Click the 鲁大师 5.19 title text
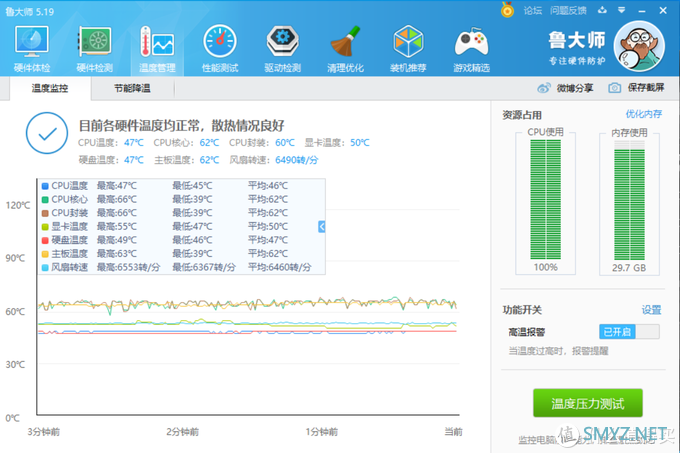This screenshot has width=680, height=453. [30, 12]
